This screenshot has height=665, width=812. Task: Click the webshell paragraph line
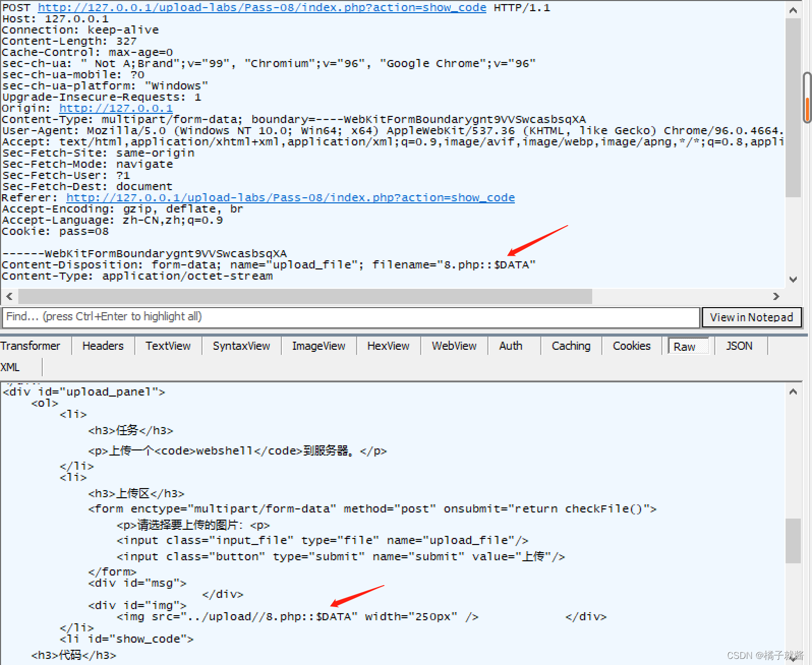tap(237, 450)
